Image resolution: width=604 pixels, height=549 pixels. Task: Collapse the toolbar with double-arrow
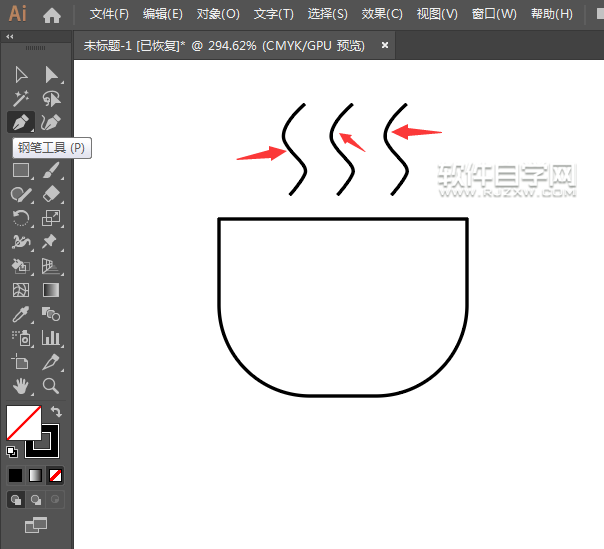pyautogui.click(x=10, y=36)
